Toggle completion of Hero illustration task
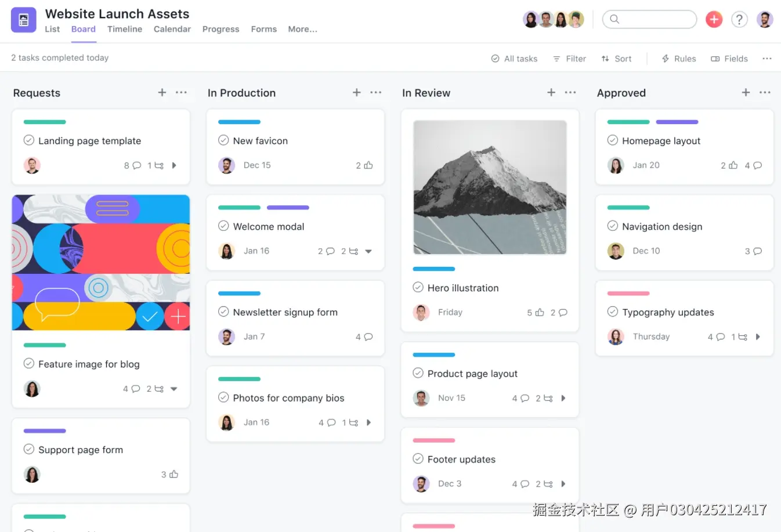781x532 pixels. pos(418,288)
